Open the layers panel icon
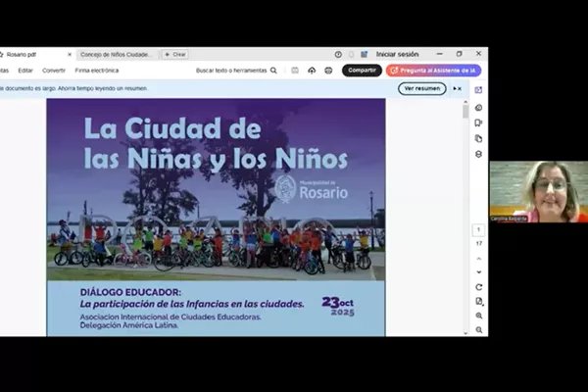588x392 pixels. (x=478, y=154)
